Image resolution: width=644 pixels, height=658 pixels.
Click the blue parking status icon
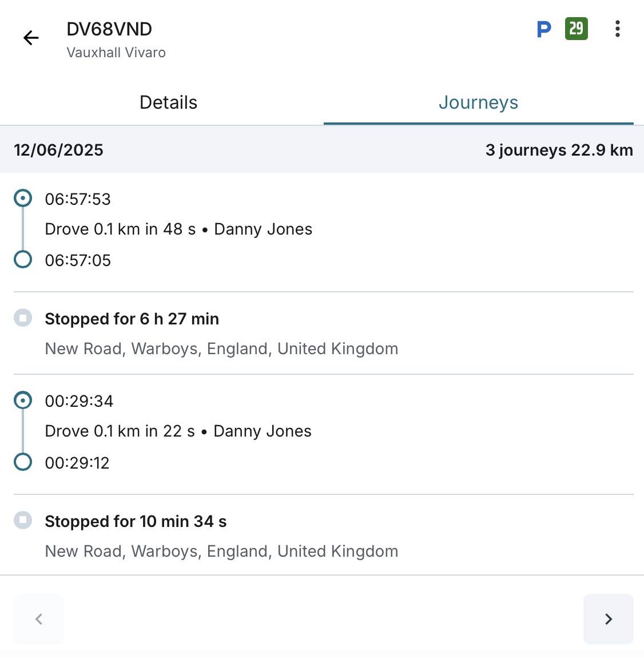[x=544, y=29]
